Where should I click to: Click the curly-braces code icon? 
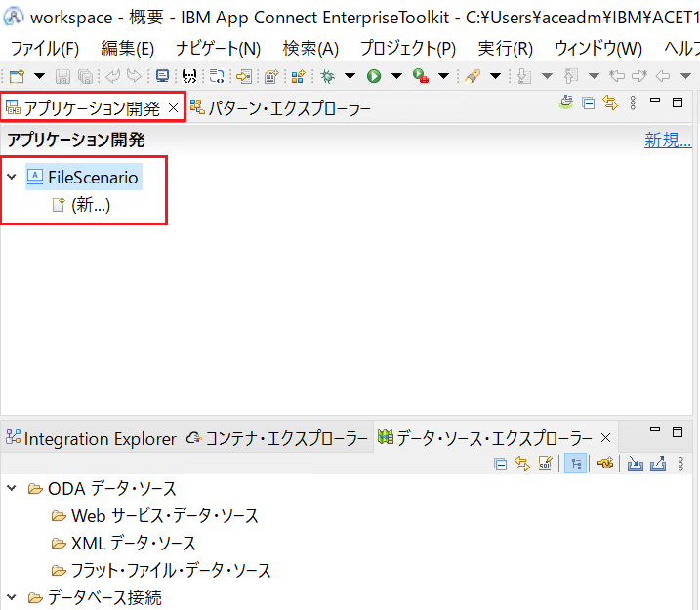coord(189,76)
